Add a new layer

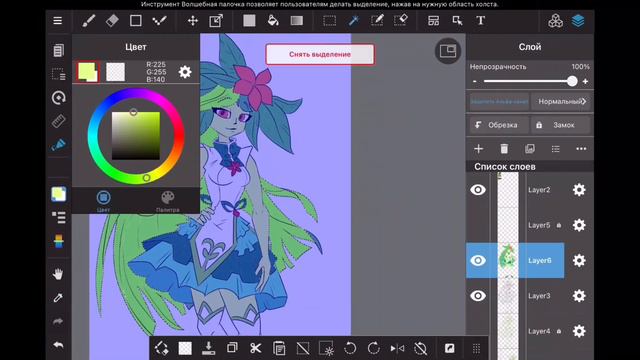coord(478,149)
